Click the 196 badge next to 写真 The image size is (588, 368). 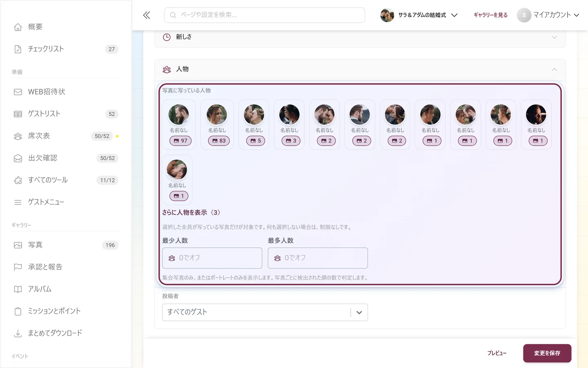click(x=110, y=245)
